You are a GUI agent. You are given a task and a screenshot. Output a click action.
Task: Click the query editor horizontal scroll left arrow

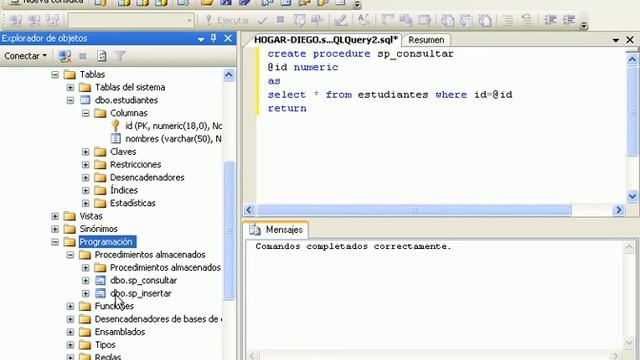coord(249,210)
